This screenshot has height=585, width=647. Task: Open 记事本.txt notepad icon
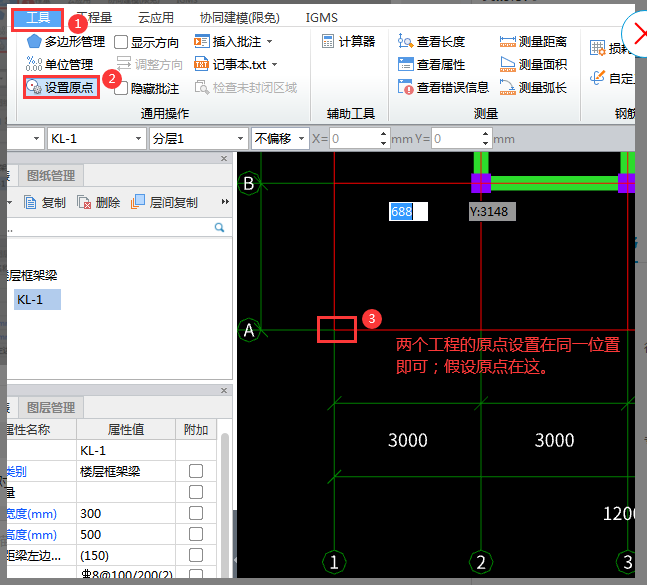[x=201, y=64]
